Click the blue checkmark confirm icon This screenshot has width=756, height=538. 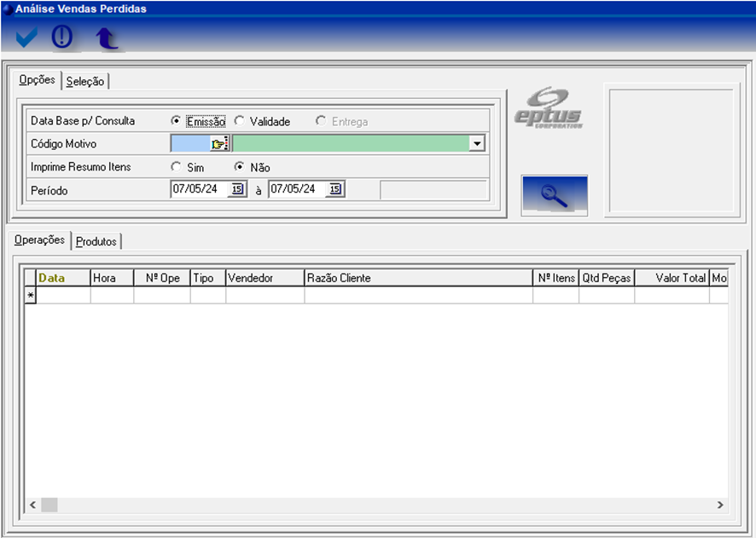(27, 38)
